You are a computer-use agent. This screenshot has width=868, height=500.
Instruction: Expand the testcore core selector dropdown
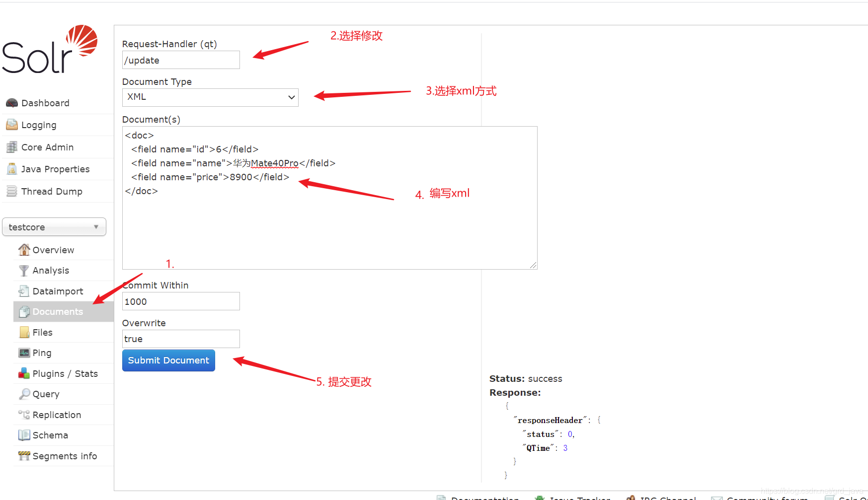(54, 227)
